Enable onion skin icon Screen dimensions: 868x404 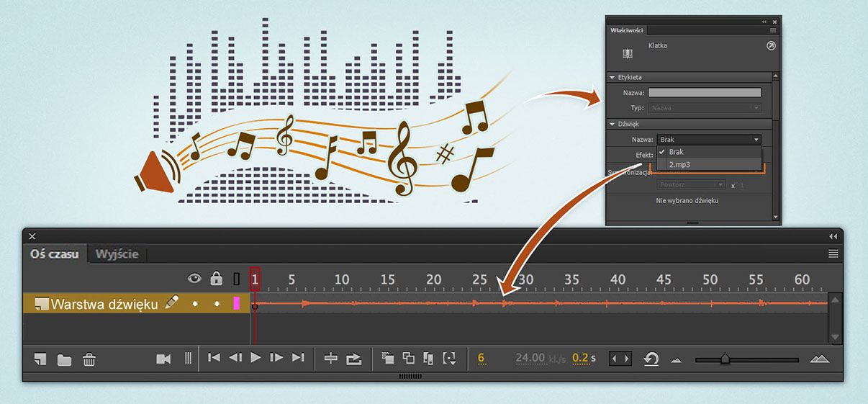(x=387, y=358)
